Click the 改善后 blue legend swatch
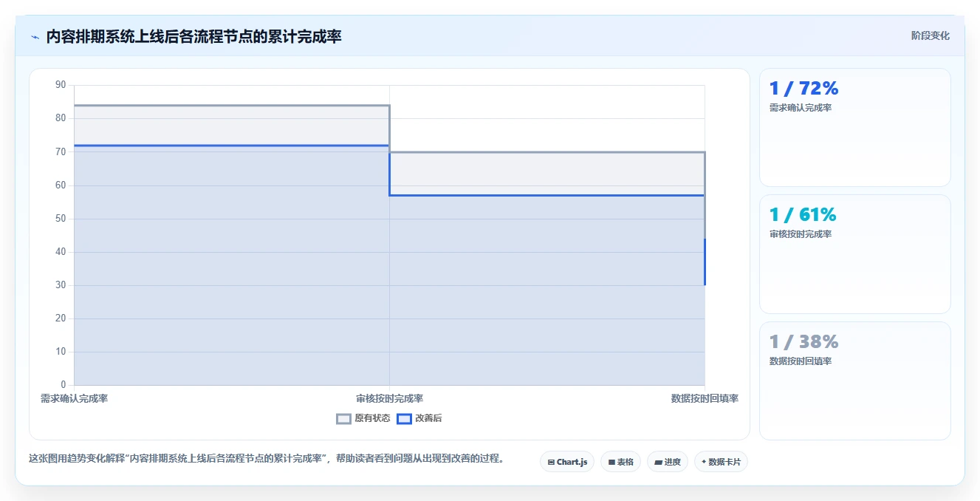980x501 pixels. click(x=404, y=418)
